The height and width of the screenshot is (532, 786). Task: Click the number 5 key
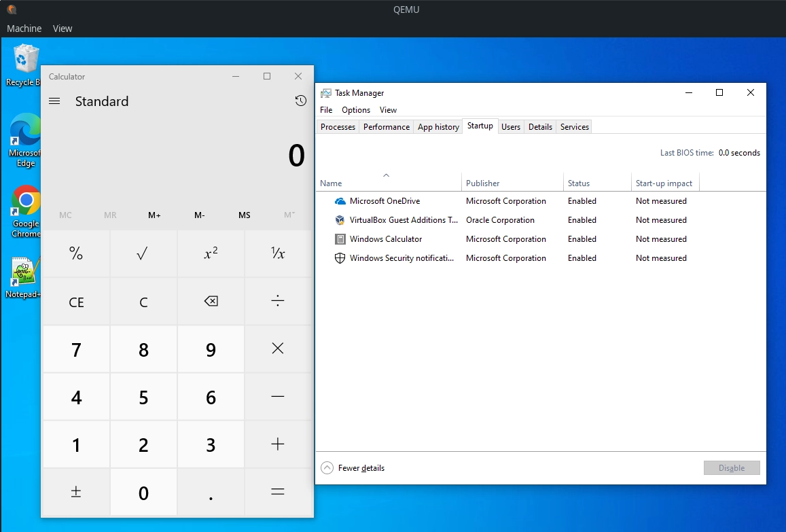click(x=143, y=397)
